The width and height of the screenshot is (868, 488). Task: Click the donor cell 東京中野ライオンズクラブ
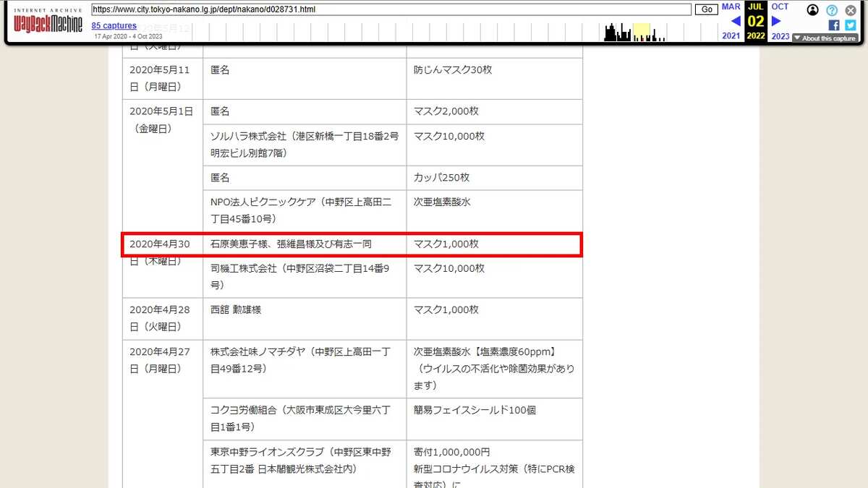pyautogui.click(x=305, y=463)
